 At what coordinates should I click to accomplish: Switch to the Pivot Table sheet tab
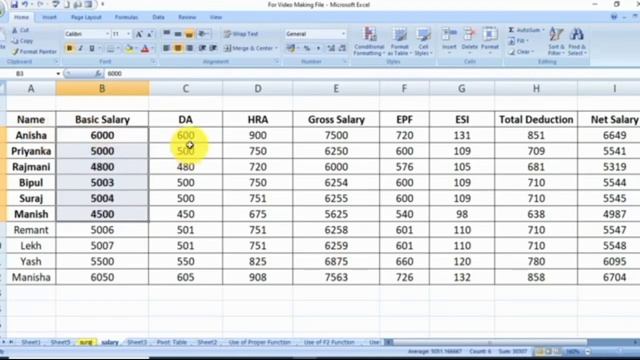click(171, 342)
